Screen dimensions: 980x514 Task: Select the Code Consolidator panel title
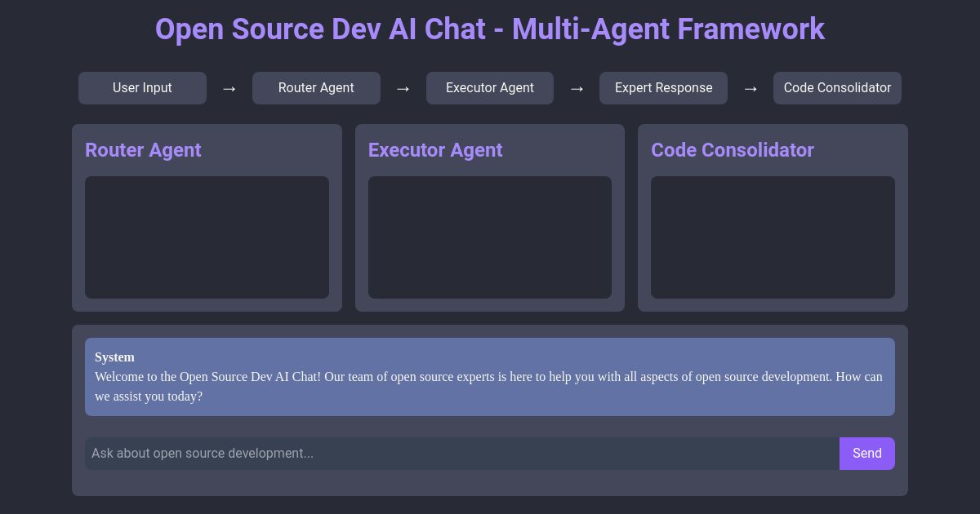[733, 150]
